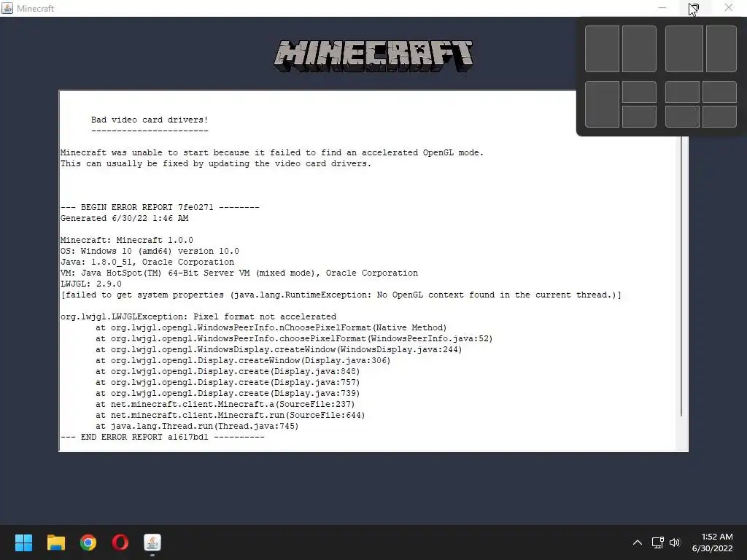Snap to bottom-right quadrant of four-zone layout
This screenshot has height=560, width=747.
(x=719, y=117)
